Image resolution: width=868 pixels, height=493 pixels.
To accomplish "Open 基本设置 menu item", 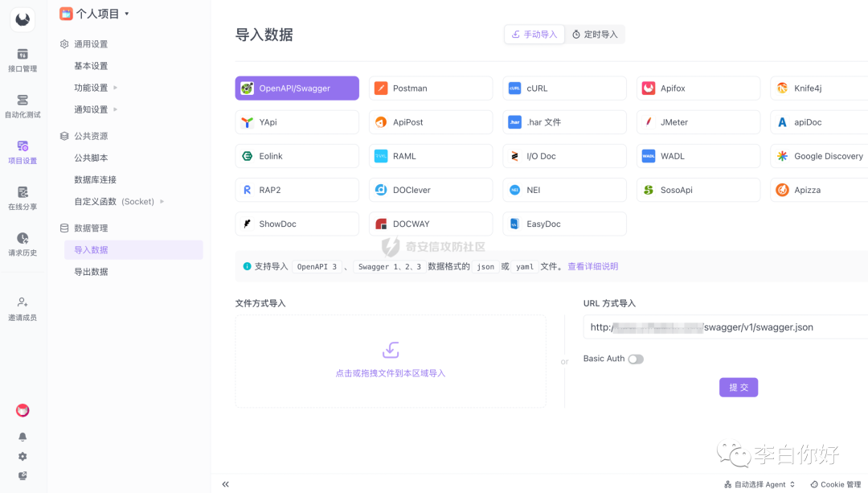I will 92,66.
